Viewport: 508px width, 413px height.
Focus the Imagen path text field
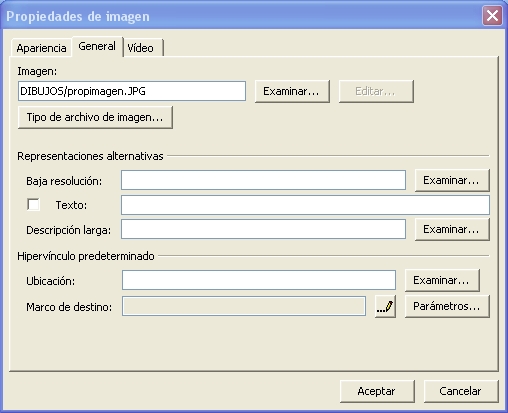(132, 91)
